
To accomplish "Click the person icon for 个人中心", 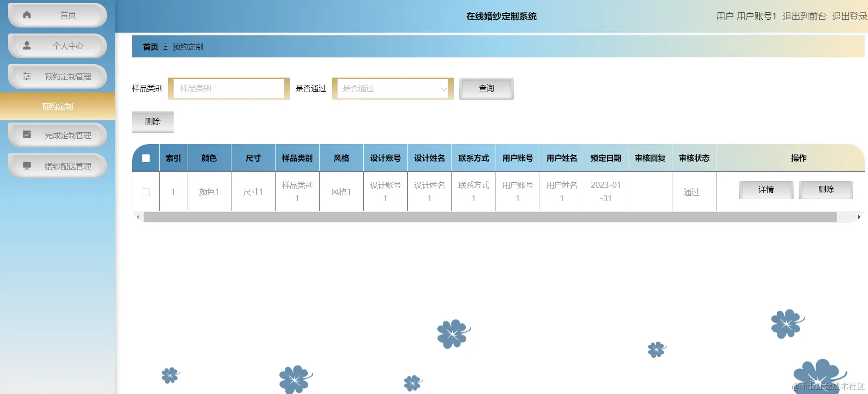I will pos(27,45).
